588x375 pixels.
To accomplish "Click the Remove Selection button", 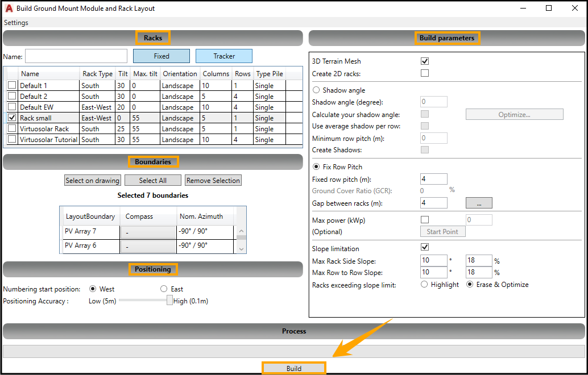I will pyautogui.click(x=213, y=181).
